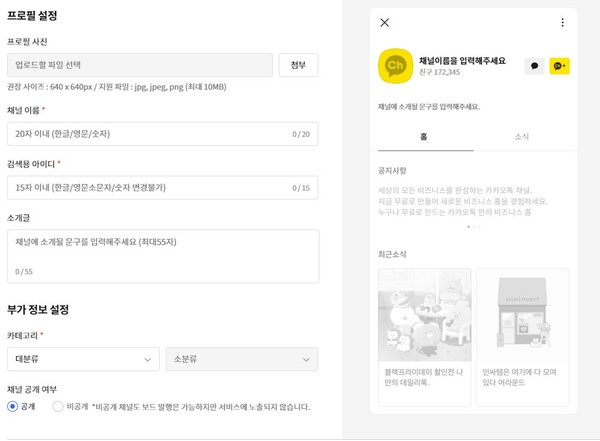Click the 첨부 attach button
Image resolution: width=600 pixels, height=441 pixels.
(298, 66)
